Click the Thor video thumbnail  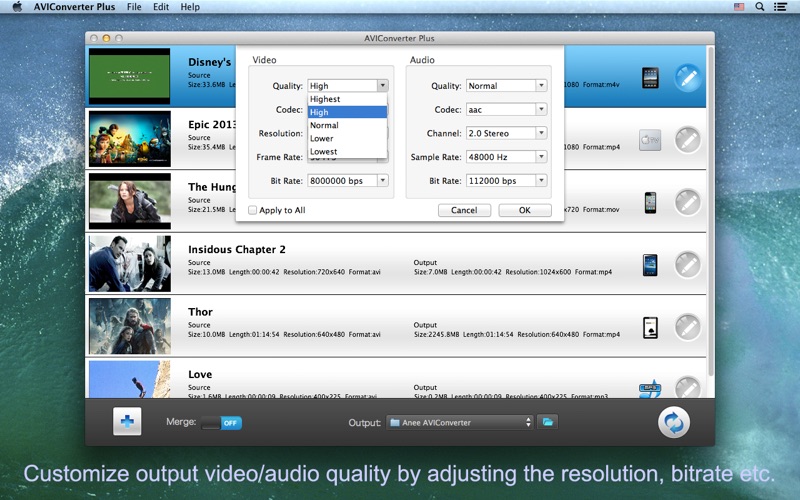tap(130, 326)
